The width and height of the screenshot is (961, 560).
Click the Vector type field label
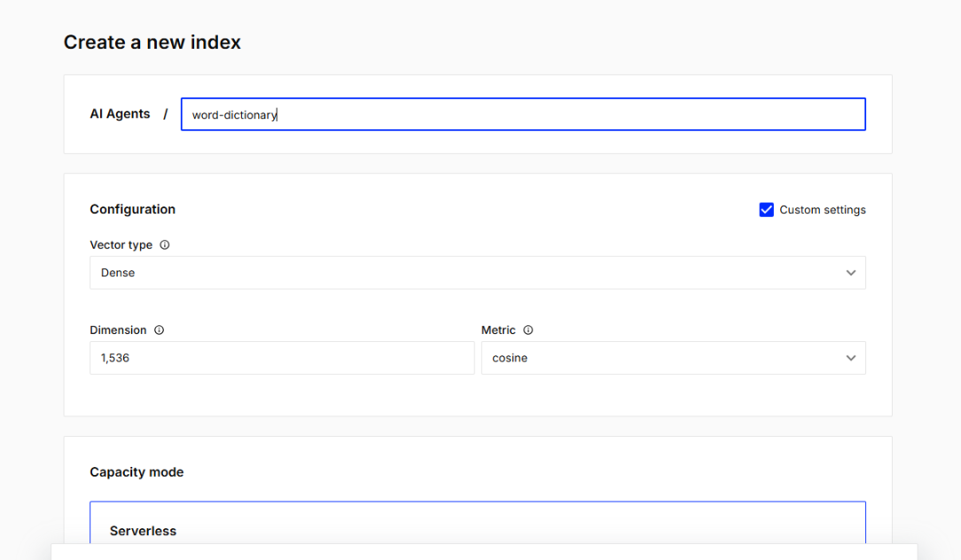pos(121,245)
